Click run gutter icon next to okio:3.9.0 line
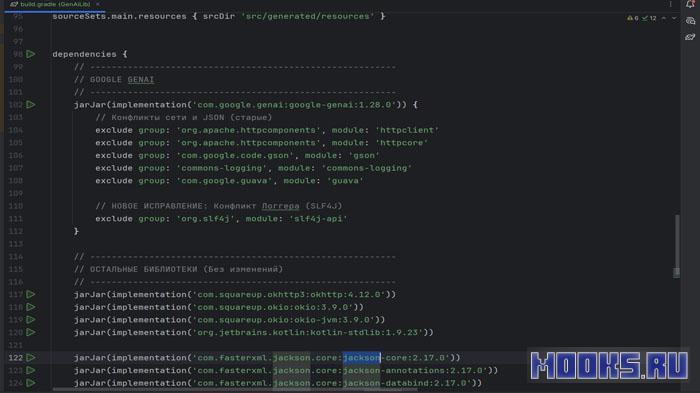Screen dimensions: 700x393 coord(31,307)
